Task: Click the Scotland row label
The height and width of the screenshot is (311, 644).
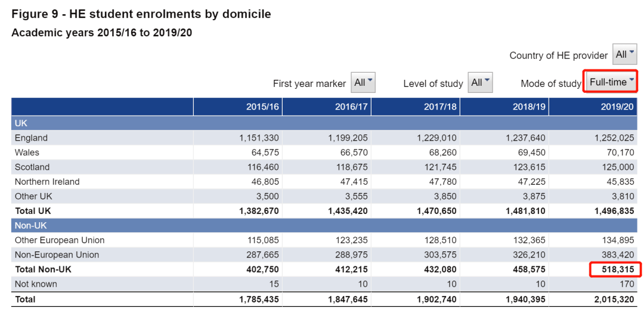Action: tap(32, 167)
